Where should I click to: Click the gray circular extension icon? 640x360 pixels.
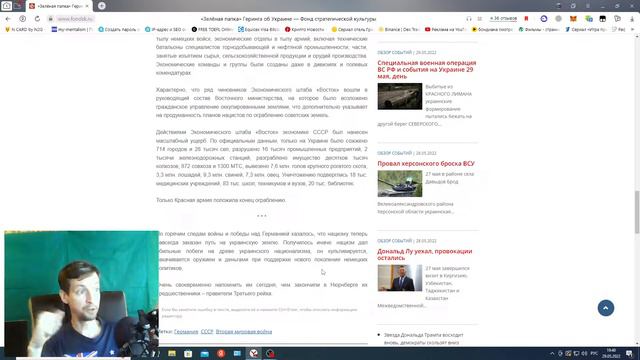pyautogui.click(x=558, y=19)
